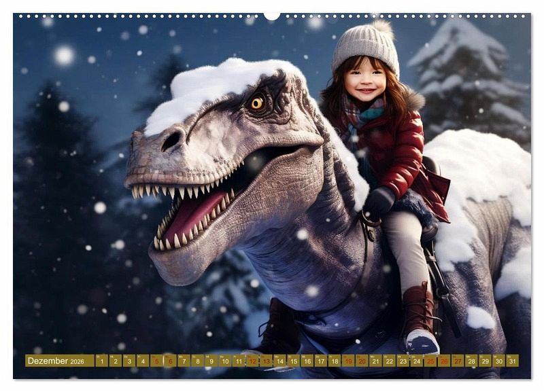Screen dimensions: 544x392
Task: Click red day 20 cell
Action: click(x=362, y=361)
